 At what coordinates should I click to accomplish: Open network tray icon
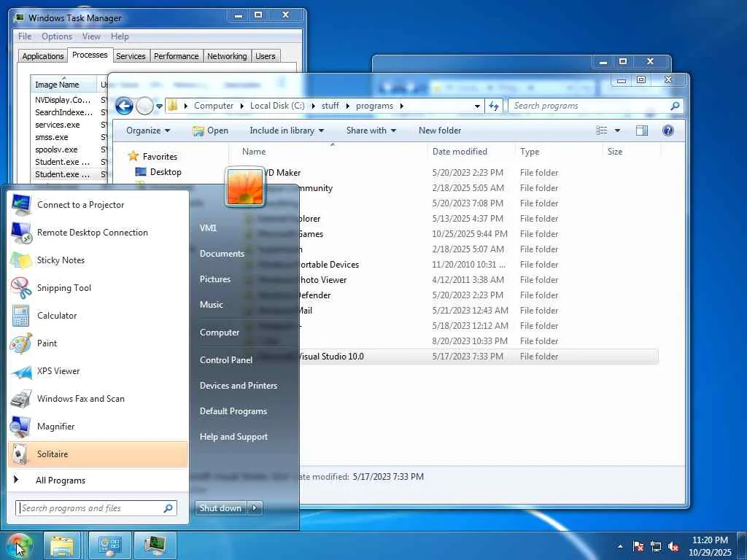tap(656, 547)
